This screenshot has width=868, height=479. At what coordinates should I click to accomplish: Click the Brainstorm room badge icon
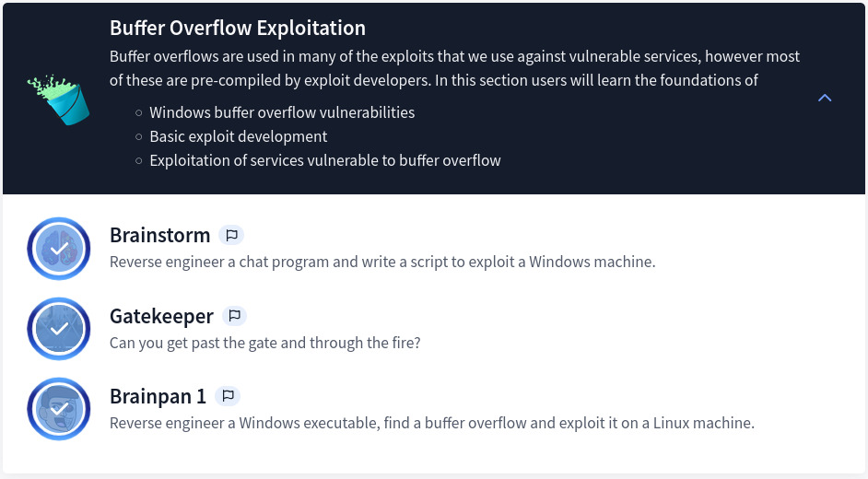click(x=59, y=249)
